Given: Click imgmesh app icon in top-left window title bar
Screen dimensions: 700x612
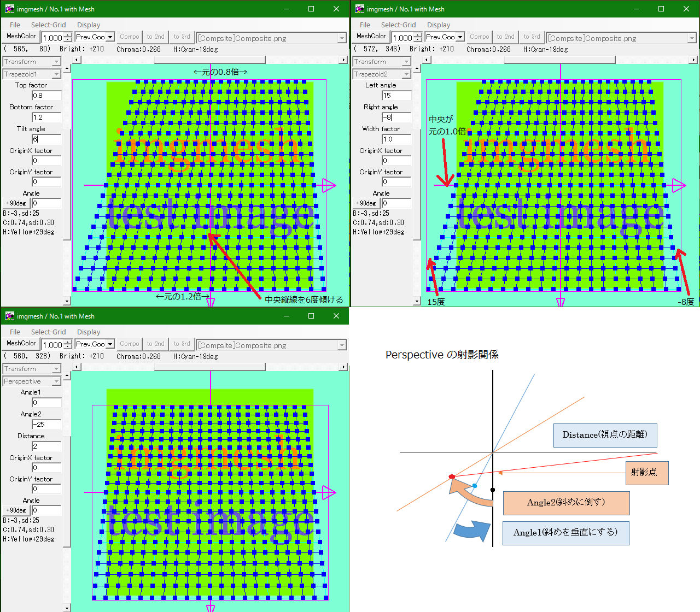Looking at the screenshot, I should [x=10, y=9].
